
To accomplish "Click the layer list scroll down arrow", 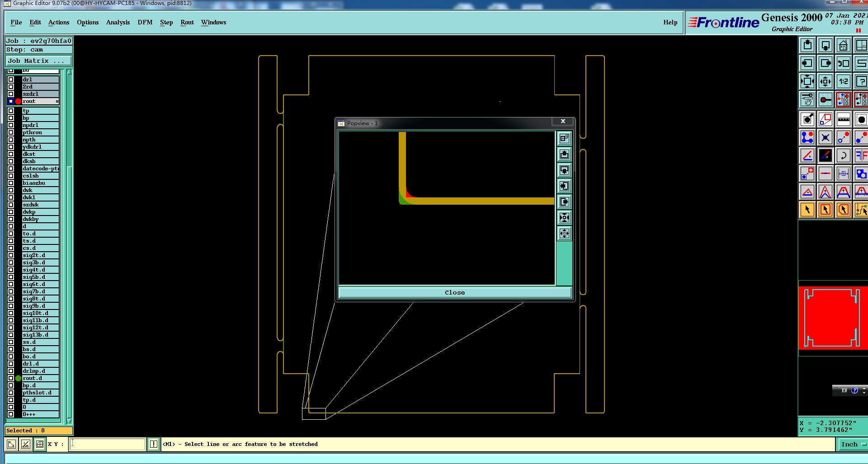I will point(69,421).
